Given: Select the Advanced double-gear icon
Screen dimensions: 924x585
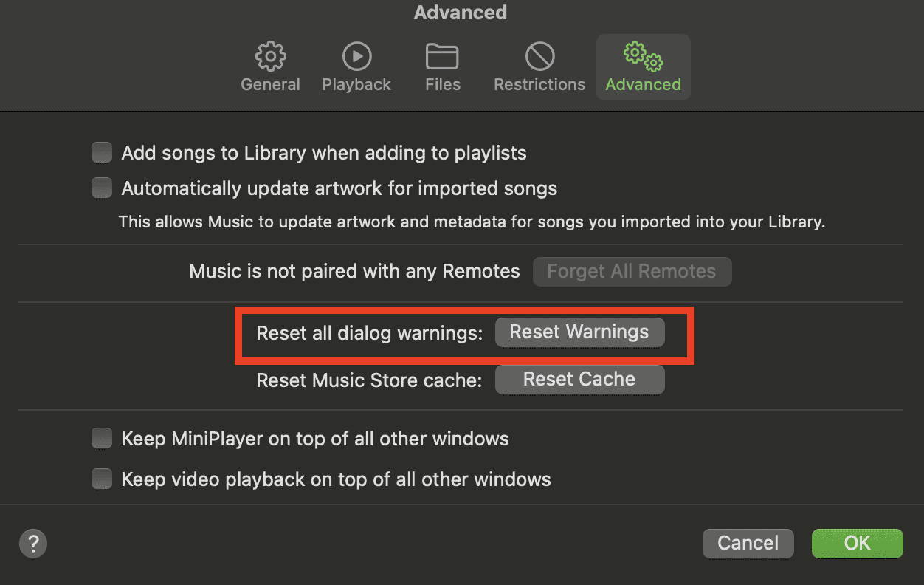Looking at the screenshot, I should point(644,56).
